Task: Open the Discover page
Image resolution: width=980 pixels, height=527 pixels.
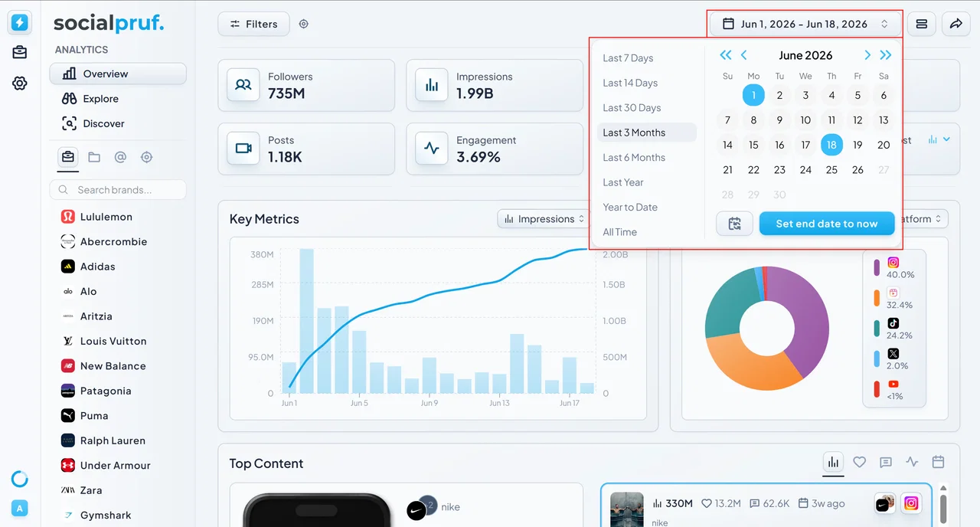Action: [118, 123]
